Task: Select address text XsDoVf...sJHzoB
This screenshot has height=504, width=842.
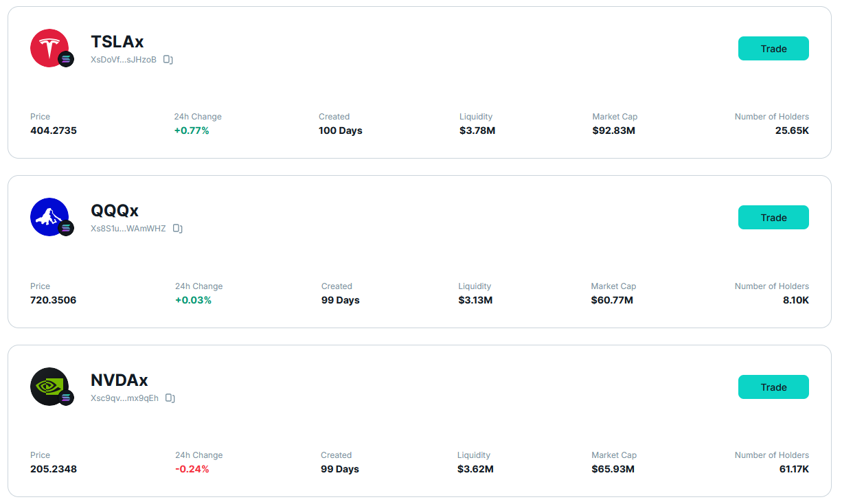Action: pyautogui.click(x=124, y=60)
